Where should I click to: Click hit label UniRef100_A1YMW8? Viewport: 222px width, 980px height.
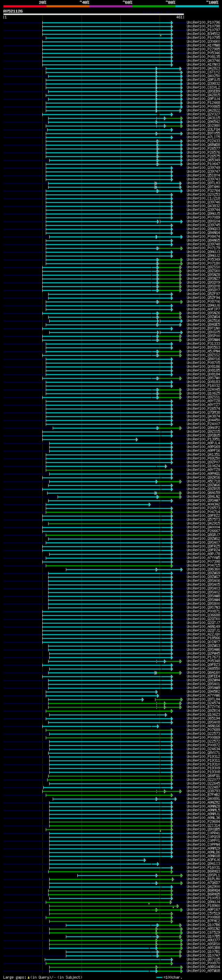click(203, 45)
